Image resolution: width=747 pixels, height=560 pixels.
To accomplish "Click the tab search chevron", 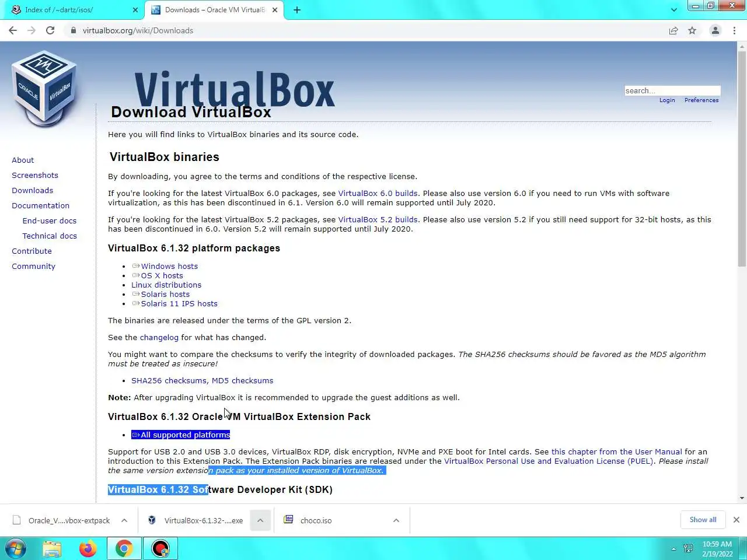I will 674,10.
